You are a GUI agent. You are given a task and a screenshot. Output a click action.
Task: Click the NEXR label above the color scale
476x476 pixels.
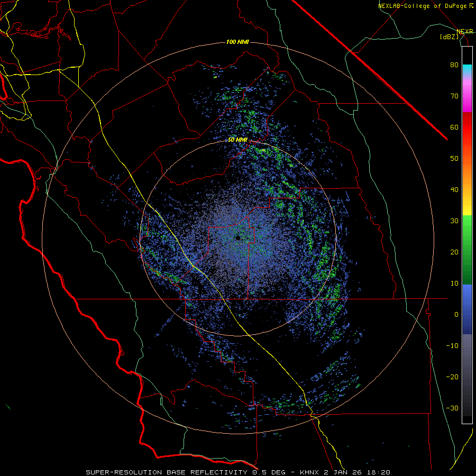[465, 32]
